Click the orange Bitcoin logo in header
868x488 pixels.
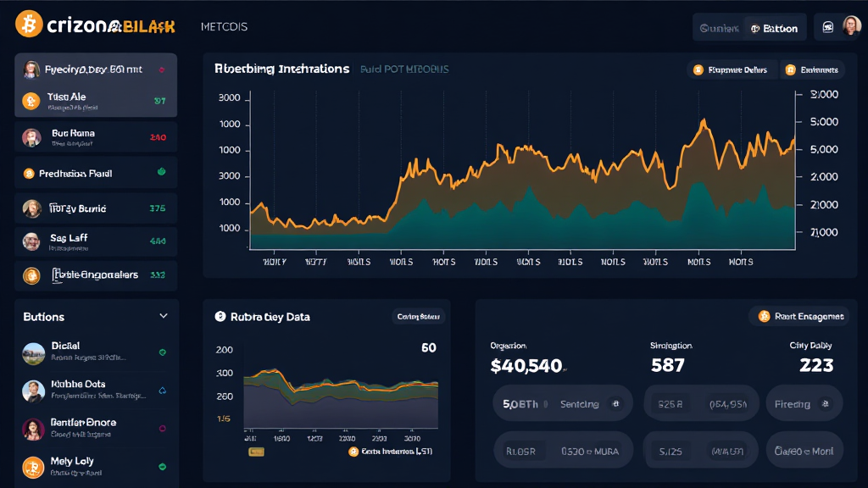[29, 25]
